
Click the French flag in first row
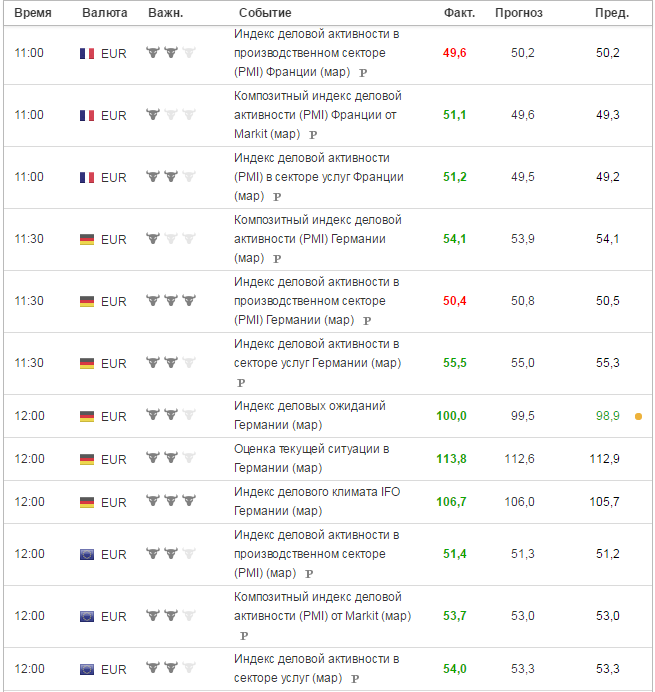click(x=87, y=53)
